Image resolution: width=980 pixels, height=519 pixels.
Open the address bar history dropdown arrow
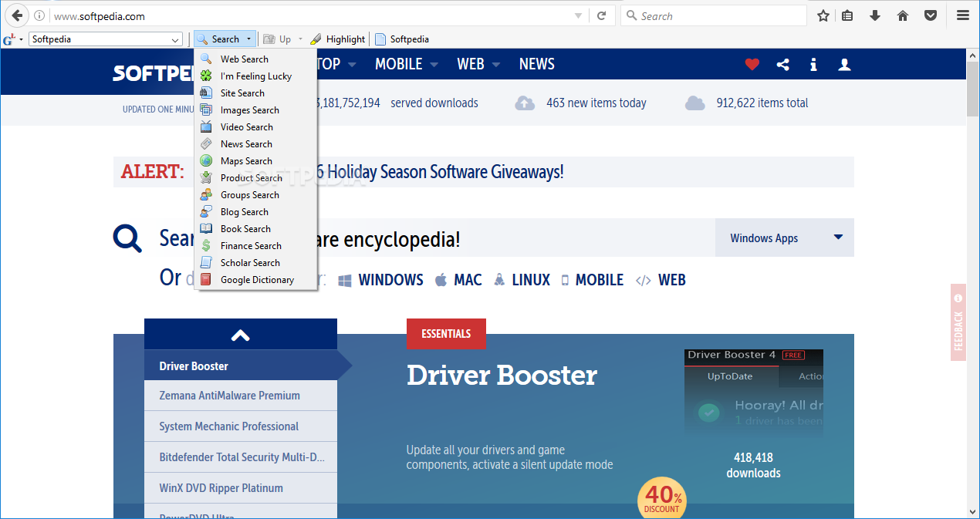pos(579,15)
